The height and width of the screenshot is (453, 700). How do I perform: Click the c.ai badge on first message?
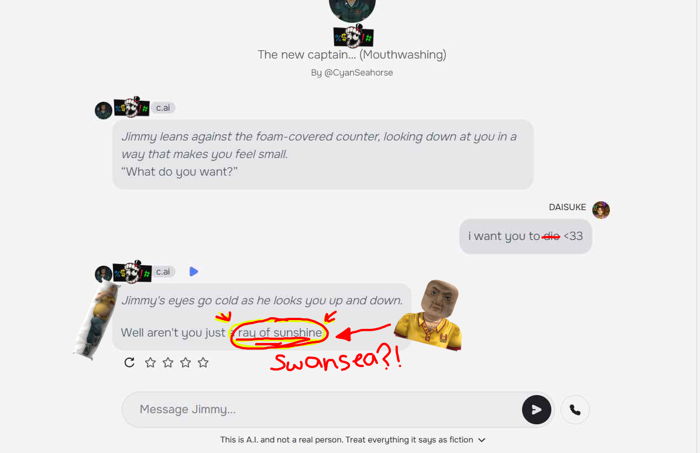coord(163,108)
